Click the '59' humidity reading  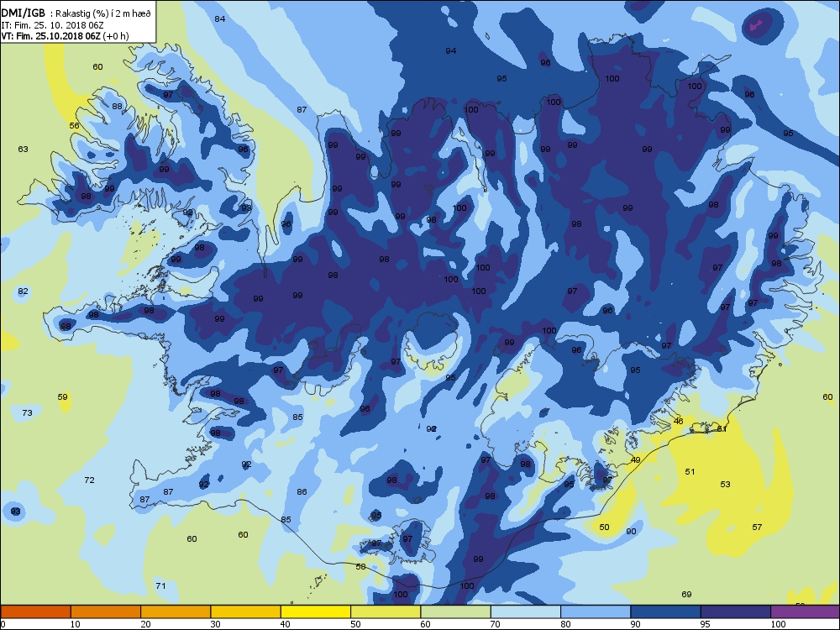click(63, 397)
